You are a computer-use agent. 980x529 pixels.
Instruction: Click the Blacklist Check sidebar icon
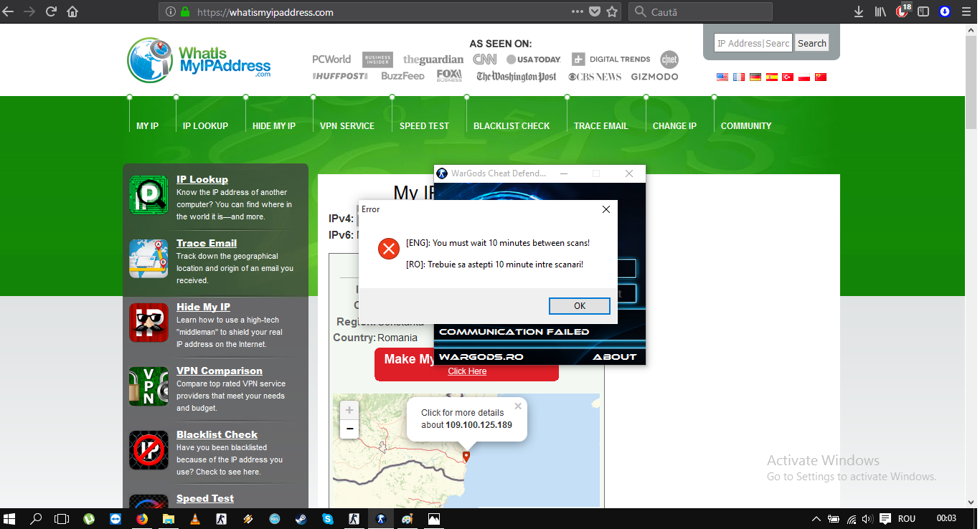pyautogui.click(x=149, y=450)
